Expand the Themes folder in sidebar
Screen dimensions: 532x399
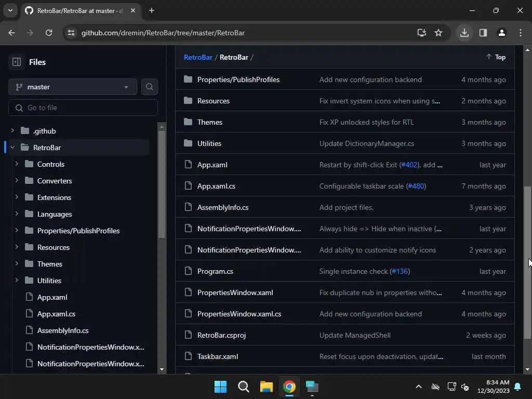17,263
